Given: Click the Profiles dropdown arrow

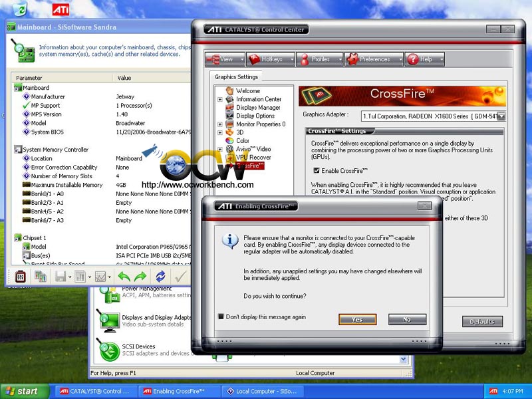Looking at the screenshot, I should pyautogui.click(x=340, y=59).
